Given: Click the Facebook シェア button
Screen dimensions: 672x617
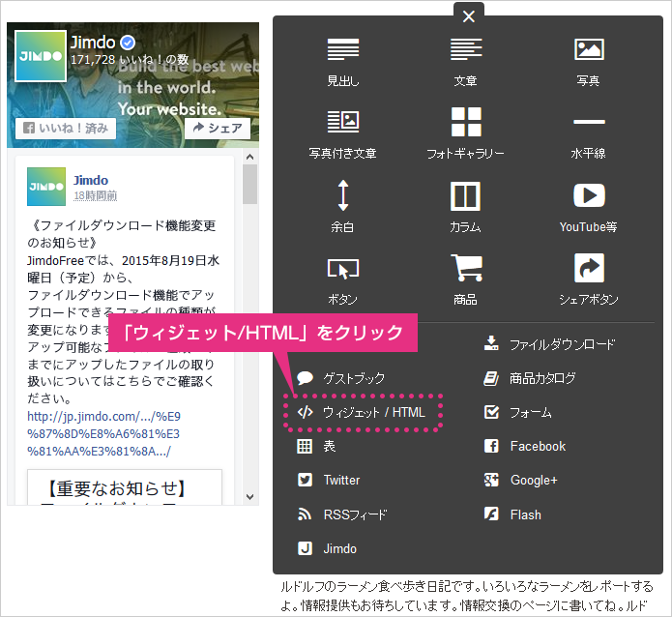Looking at the screenshot, I should [x=218, y=128].
